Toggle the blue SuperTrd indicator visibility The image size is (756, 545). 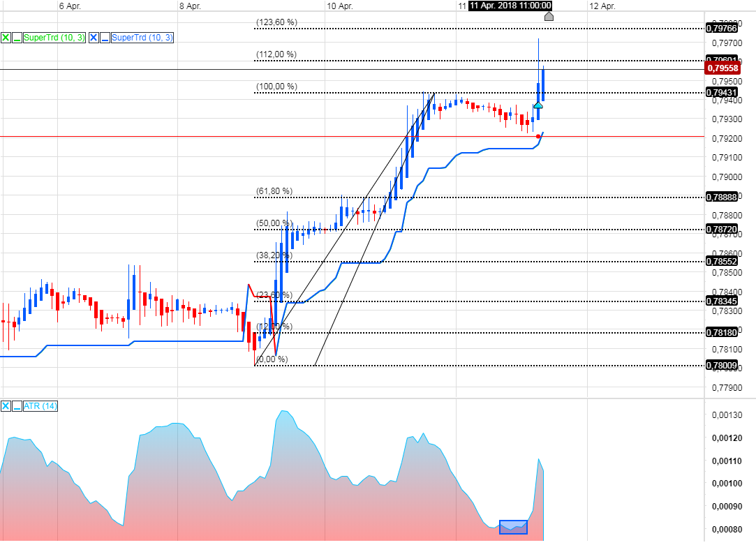(94, 38)
